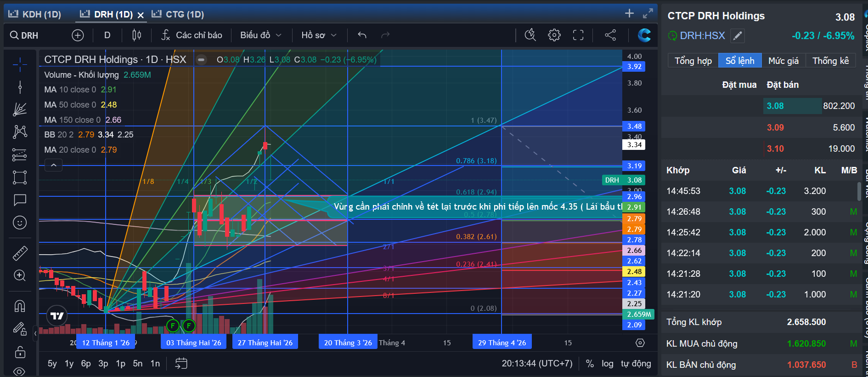Click the add symbol compare plus icon

(78, 35)
